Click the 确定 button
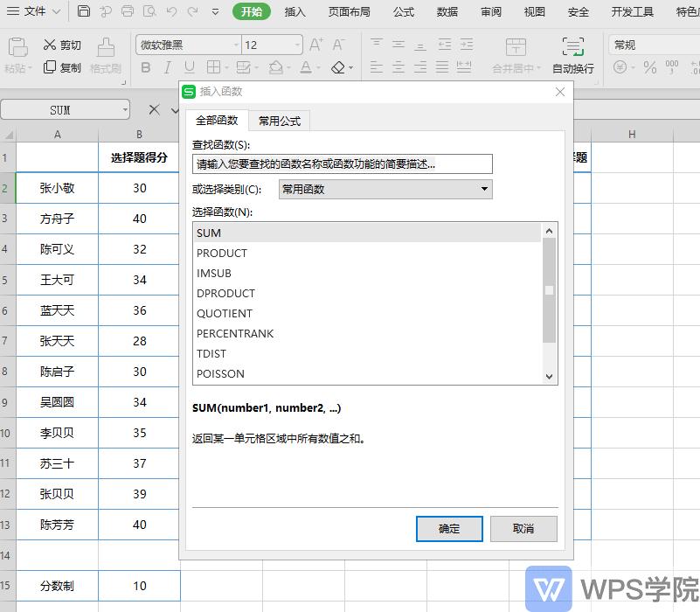The image size is (700, 612). [x=449, y=528]
